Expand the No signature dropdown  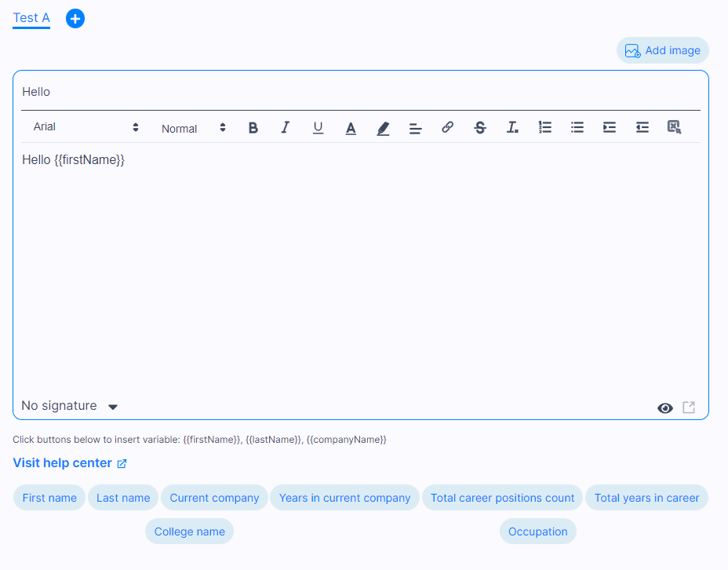(x=70, y=406)
